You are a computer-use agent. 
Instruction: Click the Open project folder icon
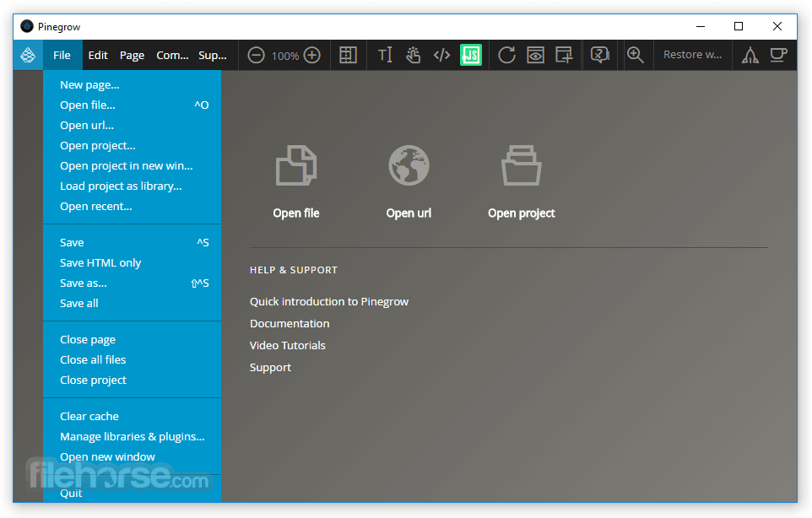pyautogui.click(x=521, y=165)
